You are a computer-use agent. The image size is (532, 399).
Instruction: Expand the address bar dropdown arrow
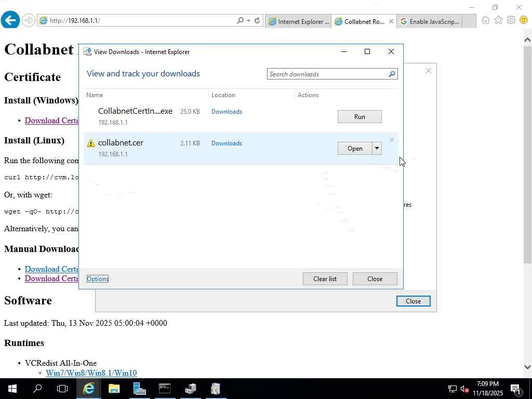249,20
